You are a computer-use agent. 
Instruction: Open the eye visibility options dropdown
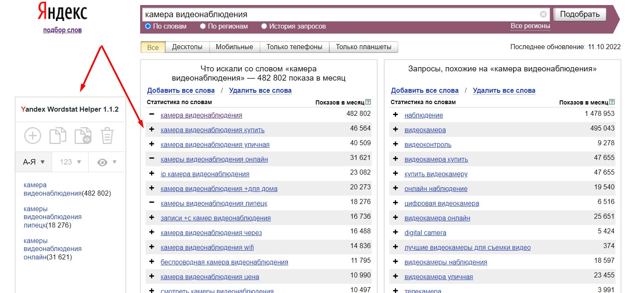[x=107, y=162]
